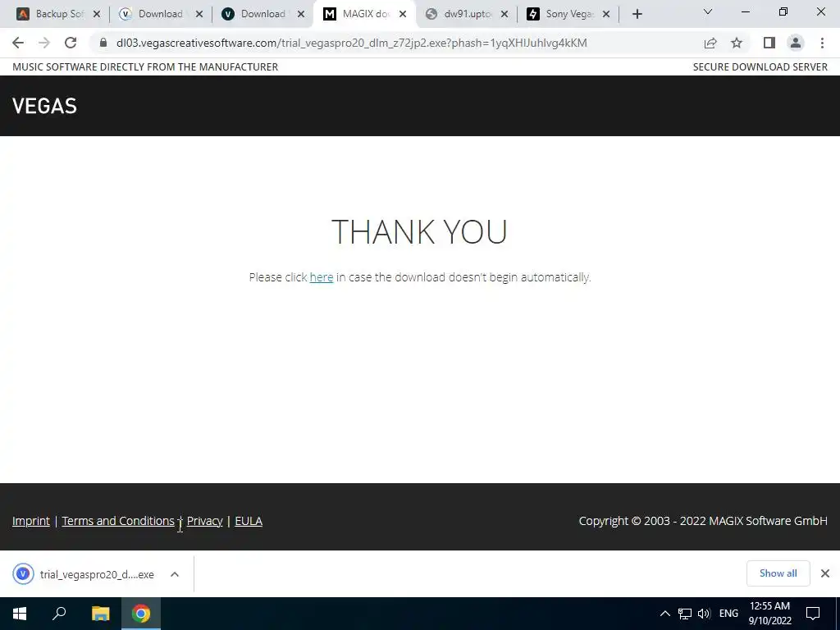Open Terms and Conditions link

[118, 521]
